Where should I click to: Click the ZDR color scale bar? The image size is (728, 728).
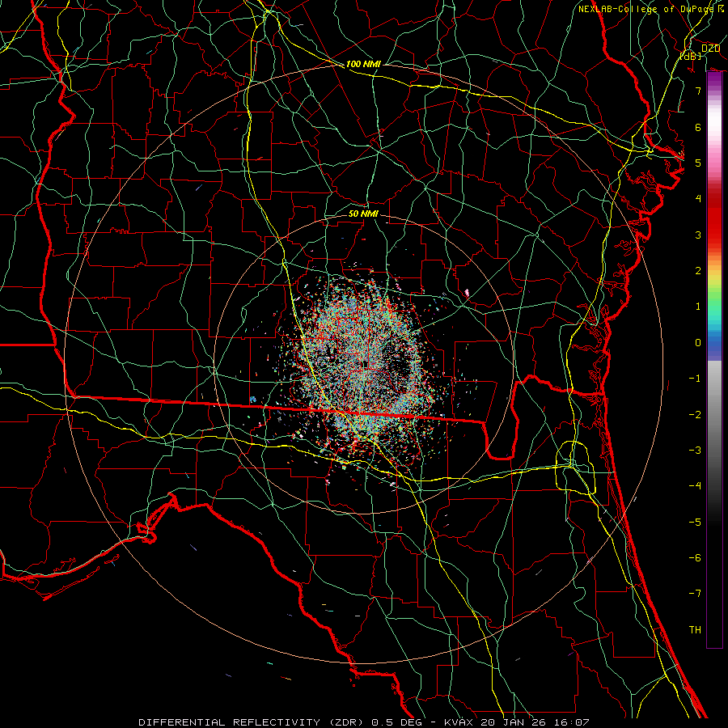click(x=714, y=360)
